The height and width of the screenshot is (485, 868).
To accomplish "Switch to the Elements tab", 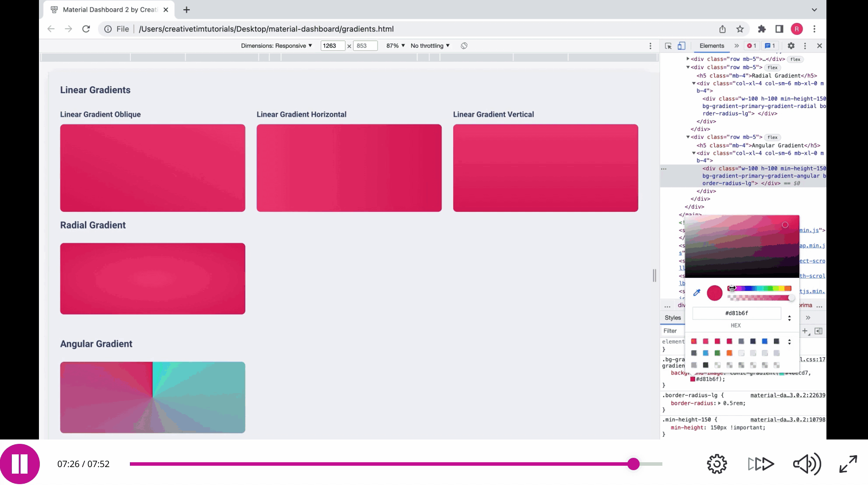I will coord(711,46).
